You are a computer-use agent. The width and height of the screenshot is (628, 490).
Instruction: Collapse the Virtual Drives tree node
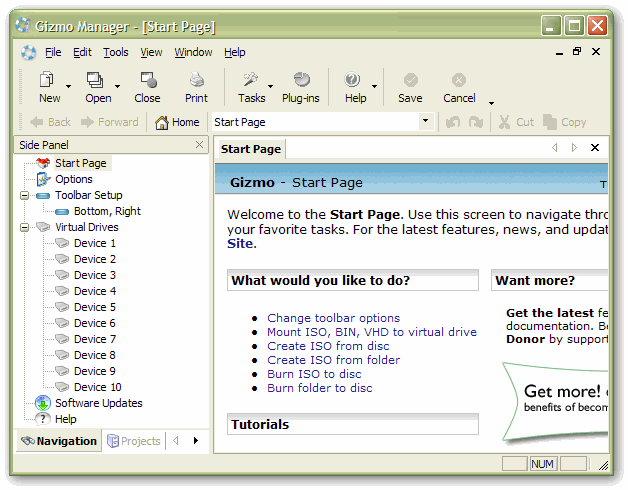click(x=24, y=228)
